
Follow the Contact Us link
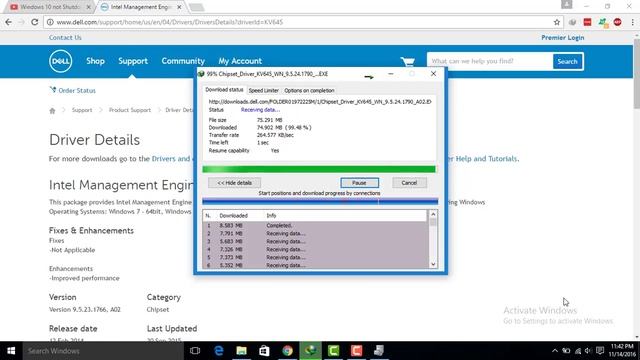tap(65, 38)
